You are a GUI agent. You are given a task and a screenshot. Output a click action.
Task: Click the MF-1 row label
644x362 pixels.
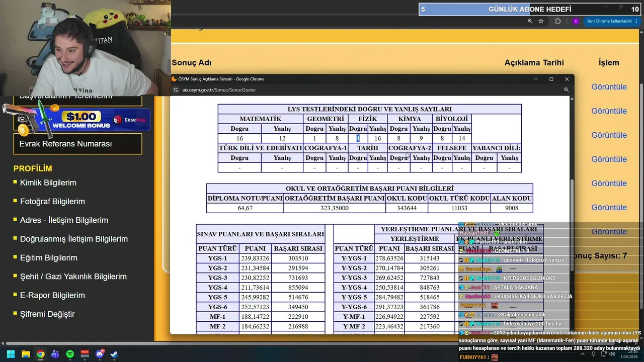pos(217,317)
